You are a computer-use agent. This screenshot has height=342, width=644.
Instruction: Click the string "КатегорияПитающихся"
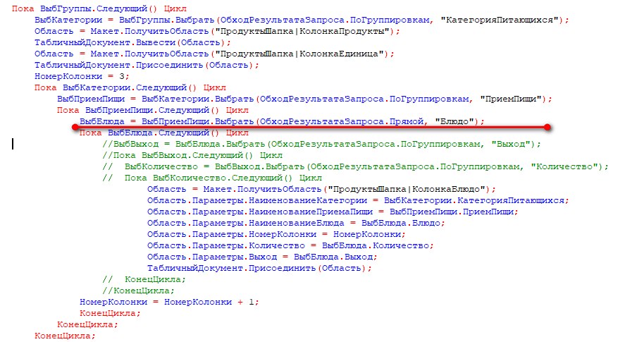tap(499, 20)
